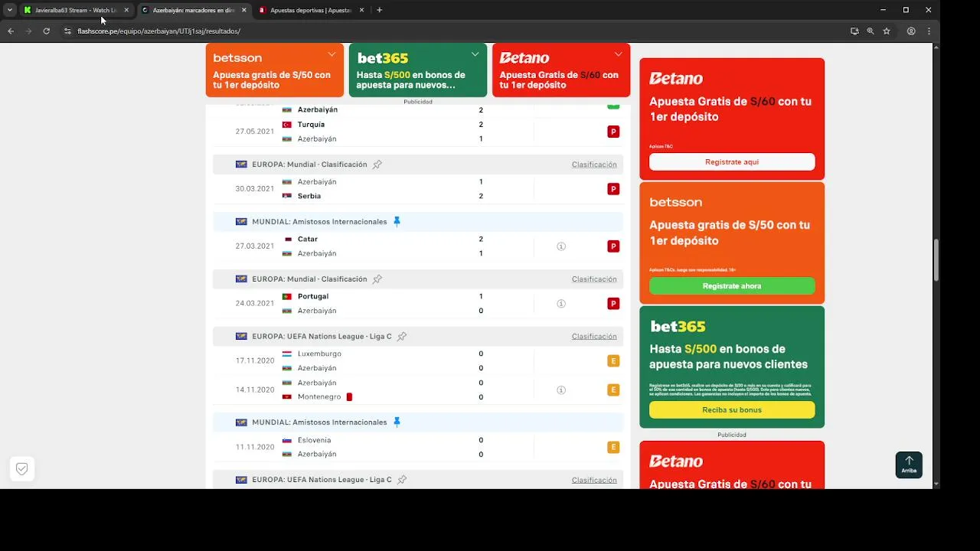
Task: Open a new browser tab
Action: 379,10
